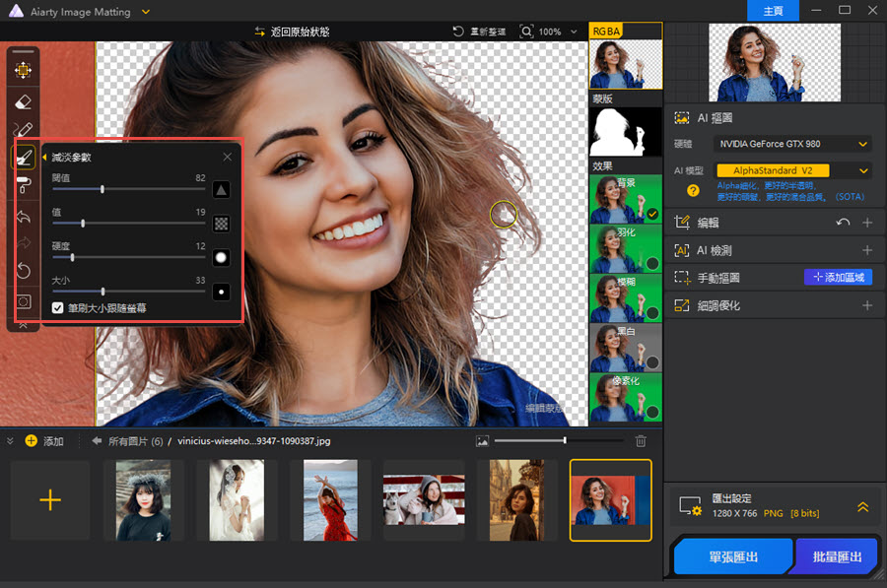Choose the 羽化 feather effect

tap(626, 249)
